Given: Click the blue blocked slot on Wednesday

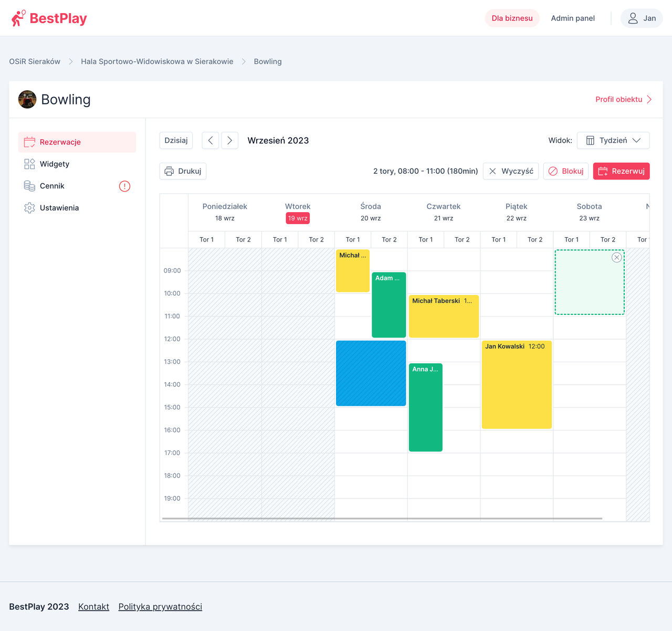Looking at the screenshot, I should click(371, 373).
